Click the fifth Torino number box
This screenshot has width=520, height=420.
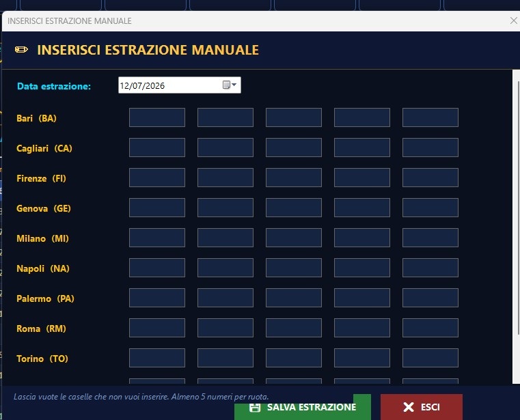pos(430,358)
